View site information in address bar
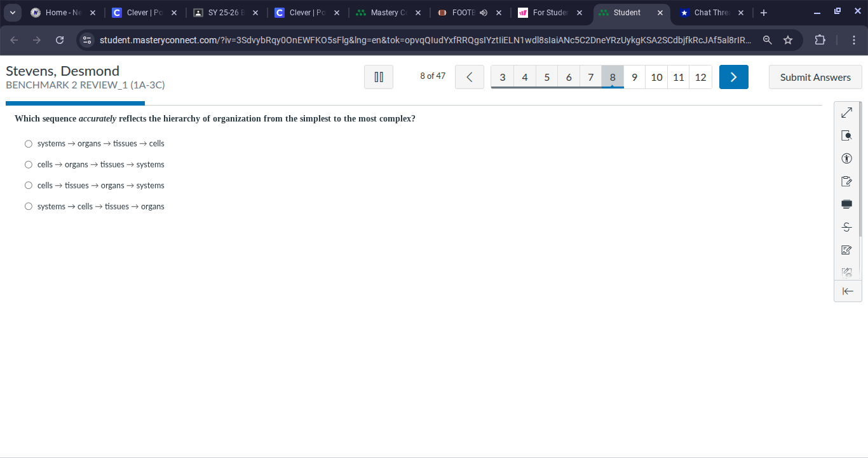 (x=88, y=40)
